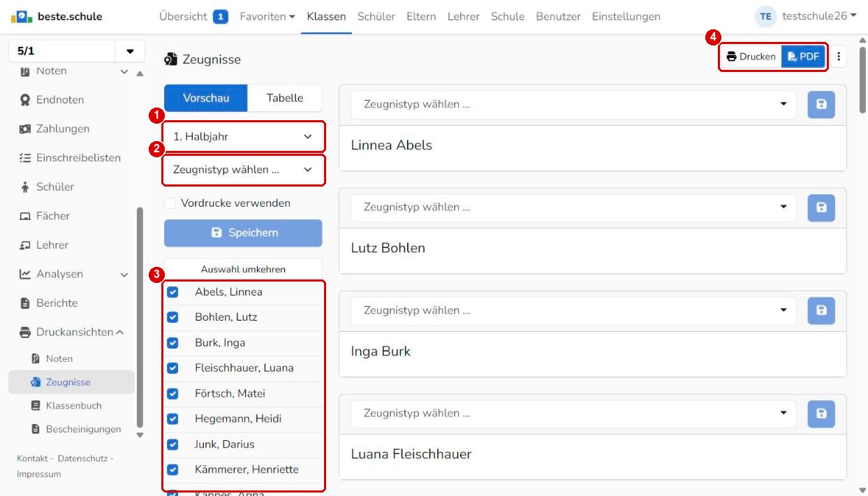Enable the Vordrucke verwenden checkbox
The height and width of the screenshot is (496, 868).
click(x=170, y=203)
